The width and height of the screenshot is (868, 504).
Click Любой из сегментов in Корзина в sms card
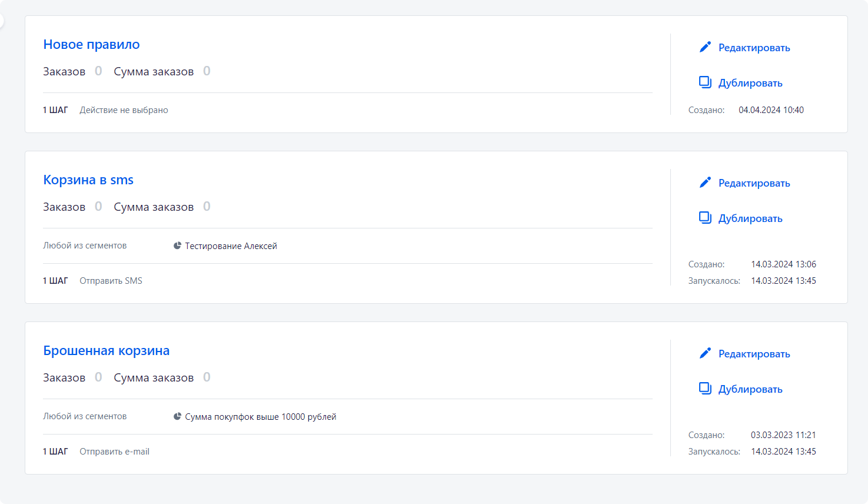85,246
